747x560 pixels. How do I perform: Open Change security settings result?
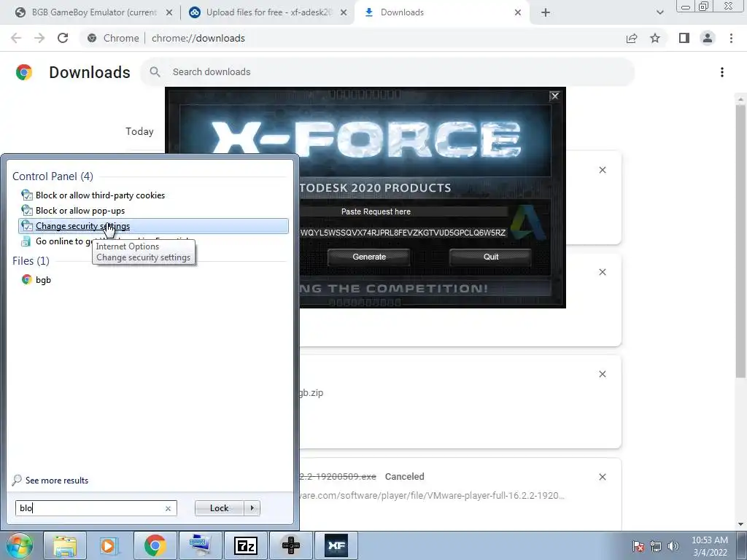[153, 226]
